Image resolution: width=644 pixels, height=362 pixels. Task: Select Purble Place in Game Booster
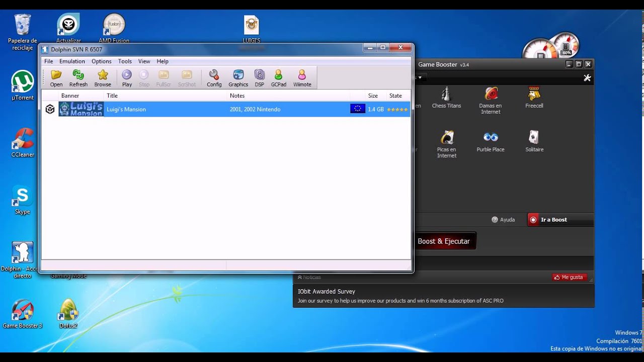[x=491, y=141]
